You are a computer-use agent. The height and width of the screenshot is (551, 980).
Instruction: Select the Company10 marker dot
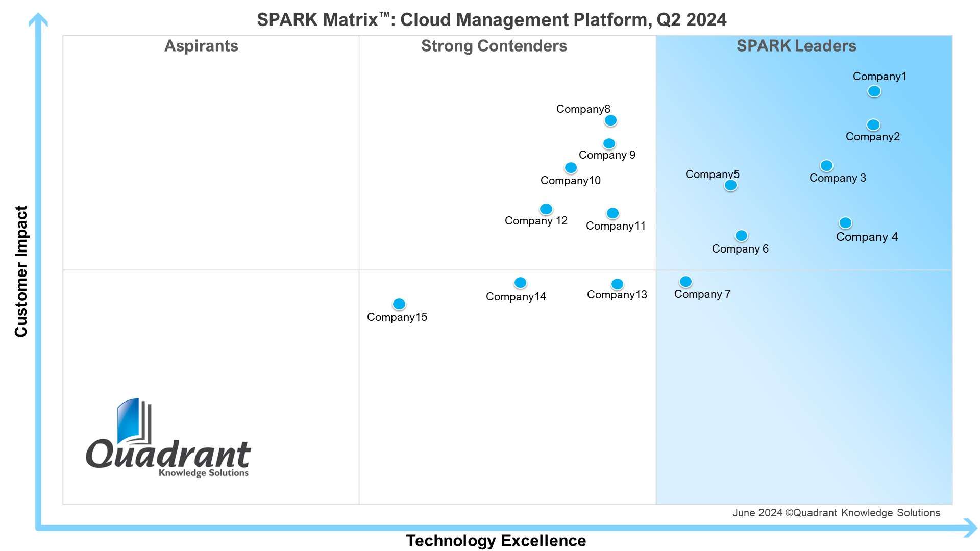coord(571,168)
